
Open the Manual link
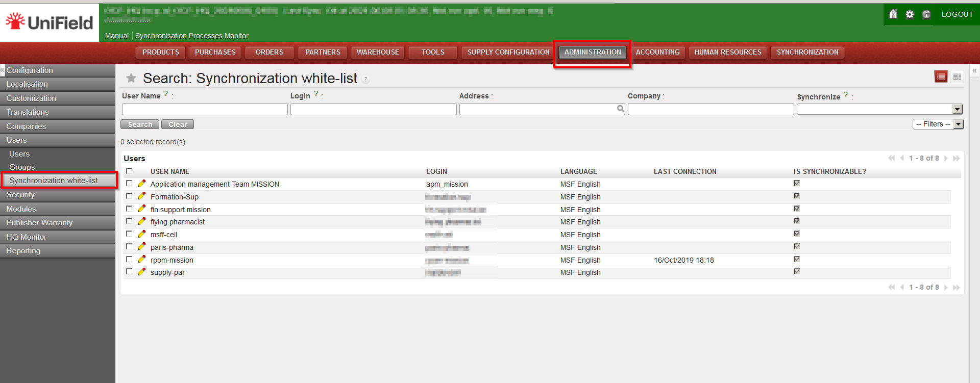[x=117, y=36]
